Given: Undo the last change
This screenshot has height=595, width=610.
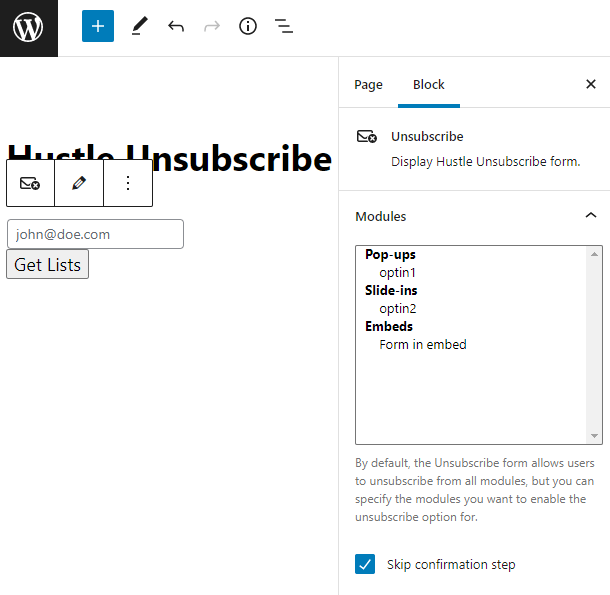Looking at the screenshot, I should 176,26.
